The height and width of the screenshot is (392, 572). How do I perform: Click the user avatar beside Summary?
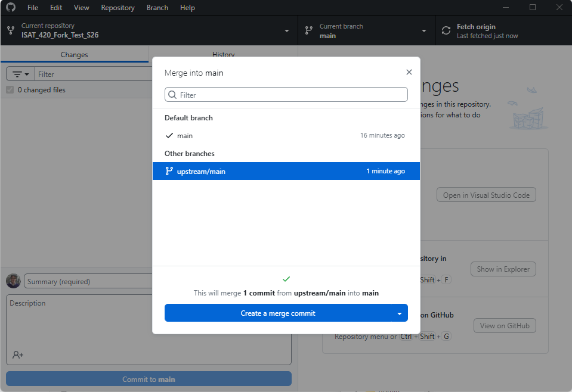pyautogui.click(x=13, y=281)
